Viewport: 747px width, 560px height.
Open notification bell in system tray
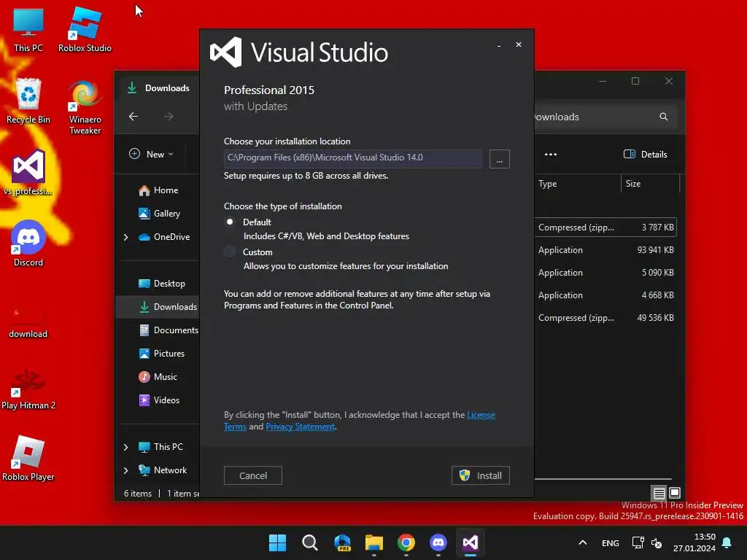tap(727, 542)
